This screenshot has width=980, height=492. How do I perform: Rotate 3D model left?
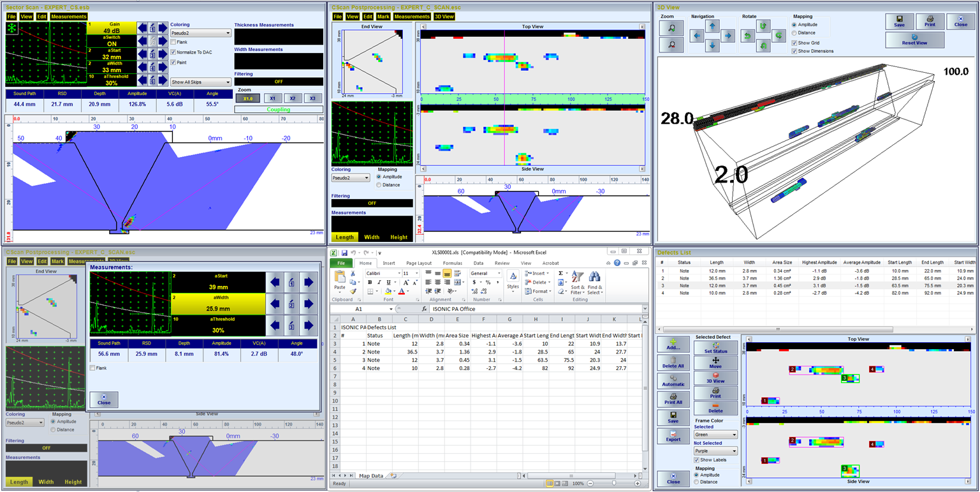point(749,36)
